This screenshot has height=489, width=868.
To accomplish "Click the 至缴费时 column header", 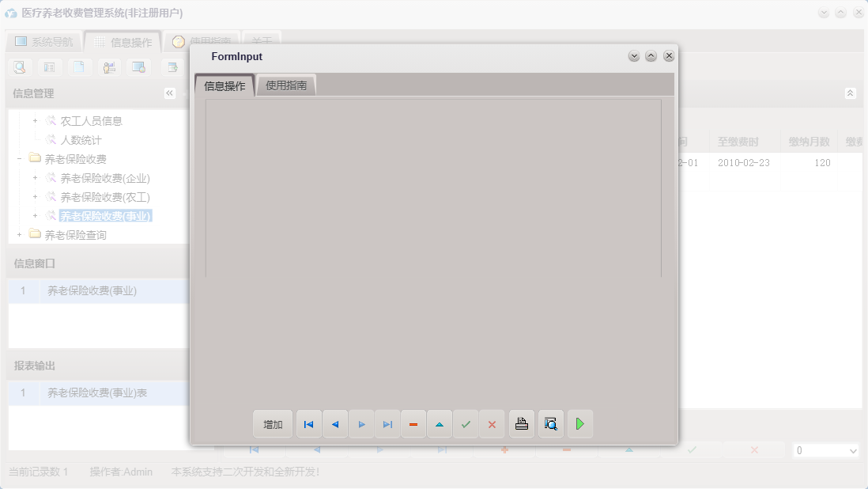I will click(745, 142).
